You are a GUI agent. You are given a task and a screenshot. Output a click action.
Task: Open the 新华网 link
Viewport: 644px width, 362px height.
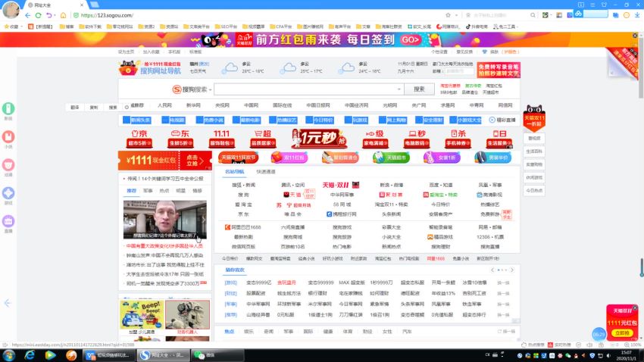click(193, 105)
